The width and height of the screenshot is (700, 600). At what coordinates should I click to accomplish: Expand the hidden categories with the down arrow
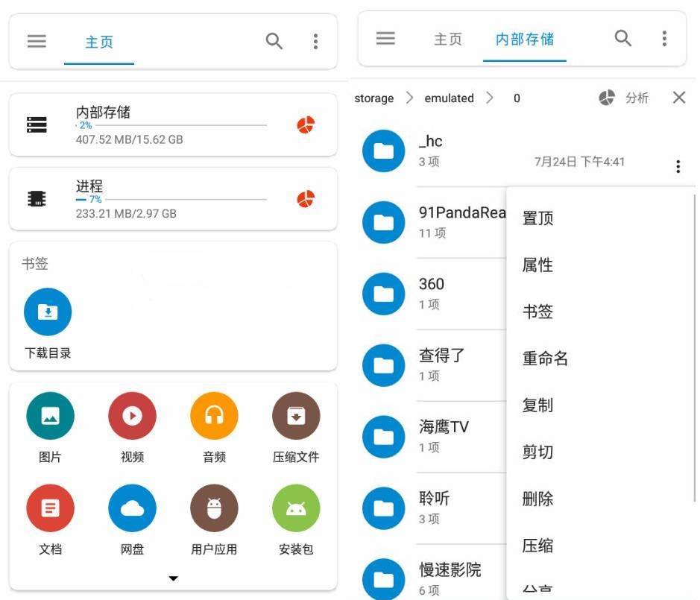[173, 578]
